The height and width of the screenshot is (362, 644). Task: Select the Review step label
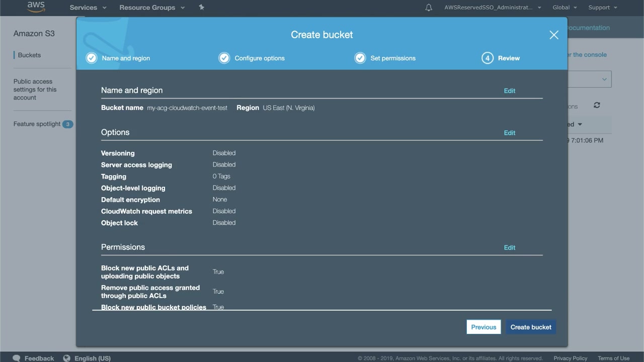pos(509,58)
